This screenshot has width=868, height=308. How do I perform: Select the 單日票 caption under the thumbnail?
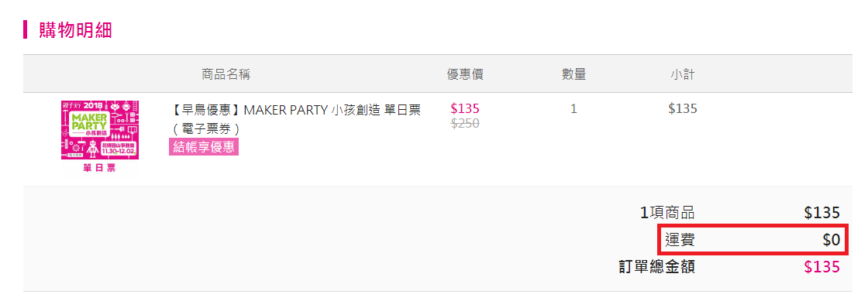100,168
